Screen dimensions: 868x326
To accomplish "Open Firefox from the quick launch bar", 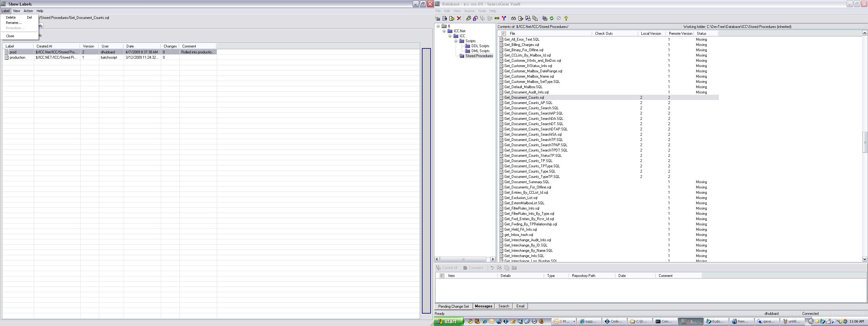I will pos(542,322).
